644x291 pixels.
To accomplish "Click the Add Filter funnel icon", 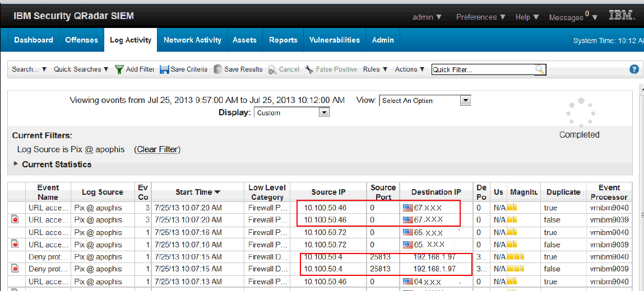I will point(119,69).
